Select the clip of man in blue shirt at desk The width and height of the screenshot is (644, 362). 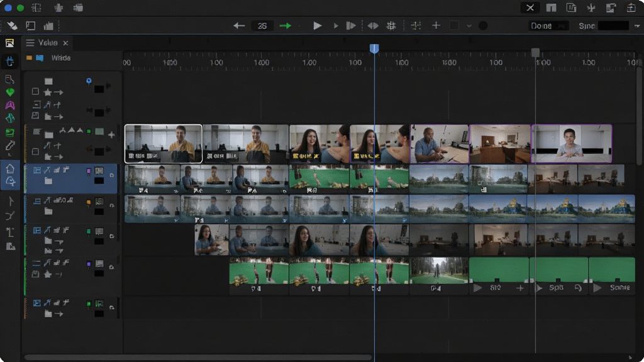440,144
